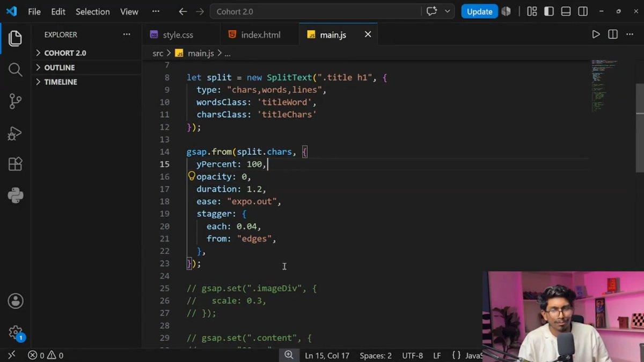Viewport: 644px width, 362px height.
Task: Show the code action lightbulb
Action: click(x=192, y=176)
